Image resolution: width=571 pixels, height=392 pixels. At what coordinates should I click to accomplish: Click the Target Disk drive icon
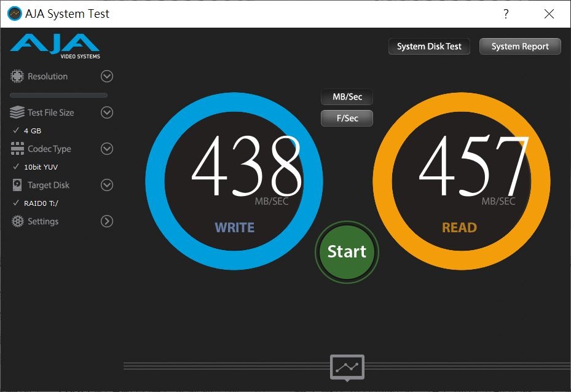(x=17, y=185)
